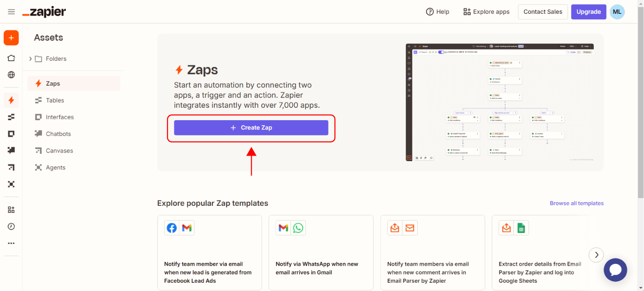The image size is (644, 291).
Task: Open the ML user avatar menu
Action: pos(617,12)
